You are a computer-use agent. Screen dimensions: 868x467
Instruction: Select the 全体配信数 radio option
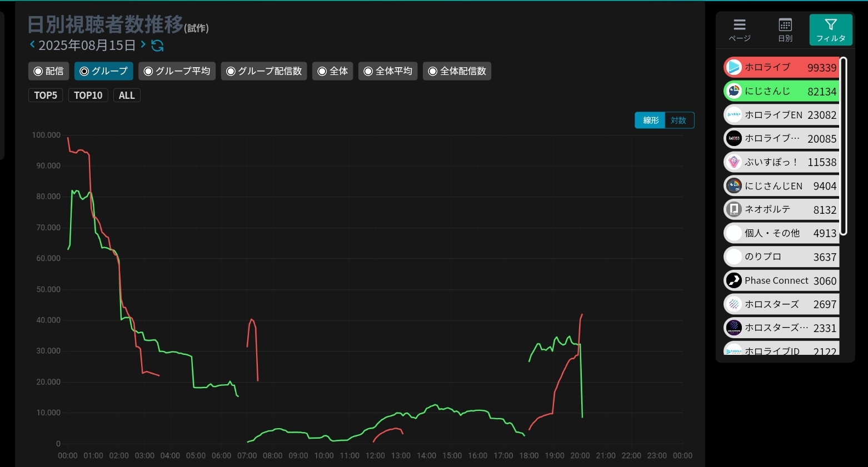(x=457, y=71)
